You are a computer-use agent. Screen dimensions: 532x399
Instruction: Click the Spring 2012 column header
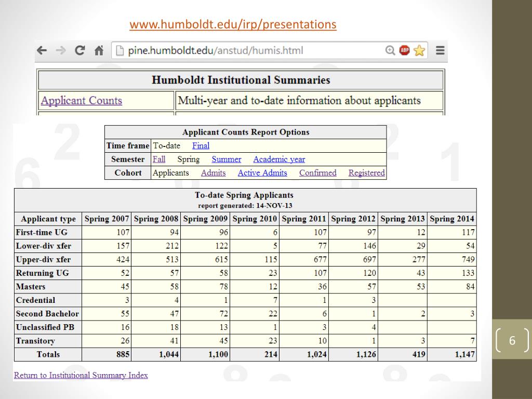pos(353,219)
